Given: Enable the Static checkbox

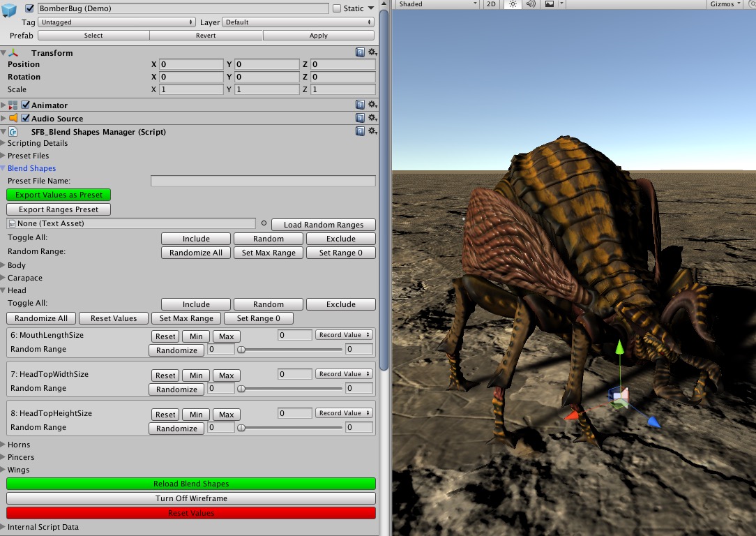Looking at the screenshot, I should click(x=337, y=8).
